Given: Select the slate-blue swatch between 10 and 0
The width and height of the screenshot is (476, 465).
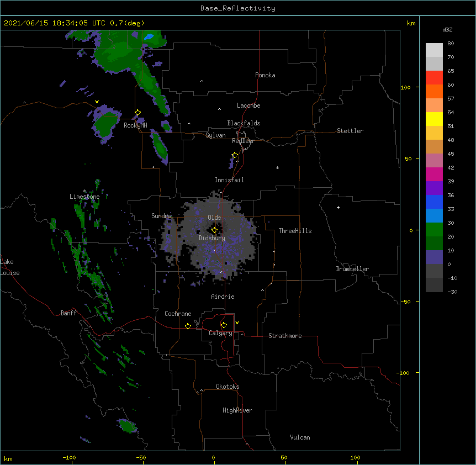Looking at the screenshot, I should point(434,257).
